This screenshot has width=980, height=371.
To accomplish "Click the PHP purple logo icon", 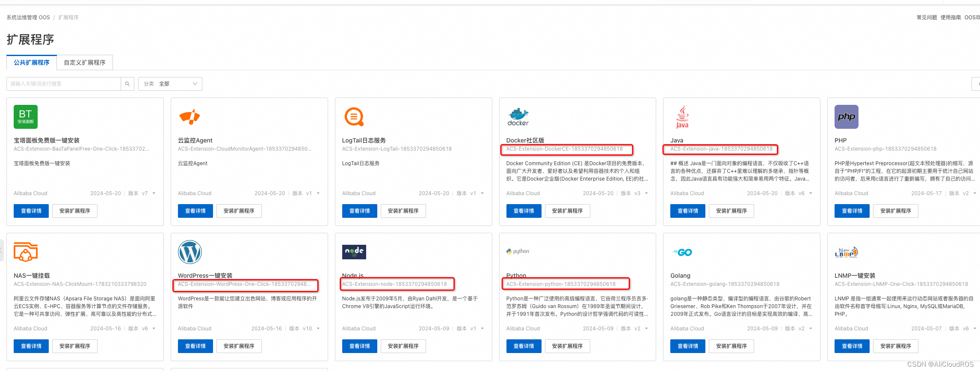I will (847, 117).
